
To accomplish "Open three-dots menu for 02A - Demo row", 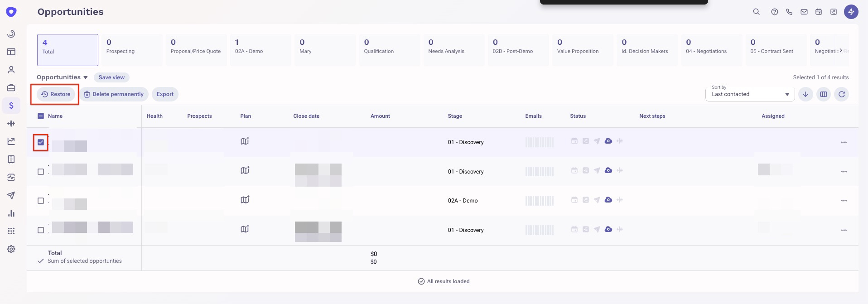I will tap(844, 201).
